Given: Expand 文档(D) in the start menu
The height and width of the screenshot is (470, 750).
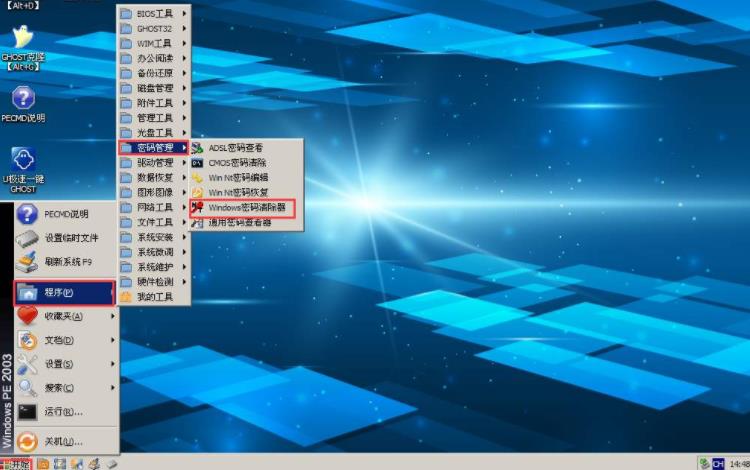Looking at the screenshot, I should [66, 340].
